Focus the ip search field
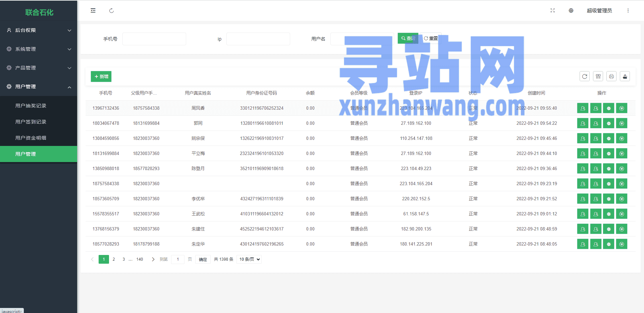Image resolution: width=644 pixels, height=313 pixels. point(258,39)
